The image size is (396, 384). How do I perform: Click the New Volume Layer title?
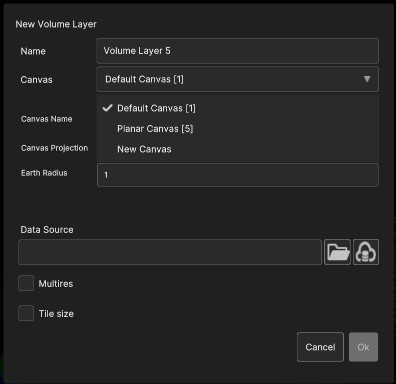coord(56,24)
